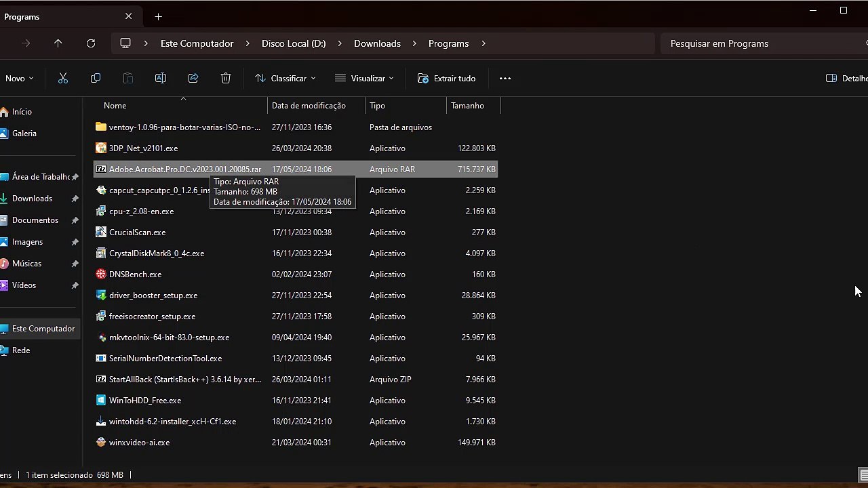Click the Delete trash can icon
Image resolution: width=868 pixels, height=488 pixels.
click(226, 79)
